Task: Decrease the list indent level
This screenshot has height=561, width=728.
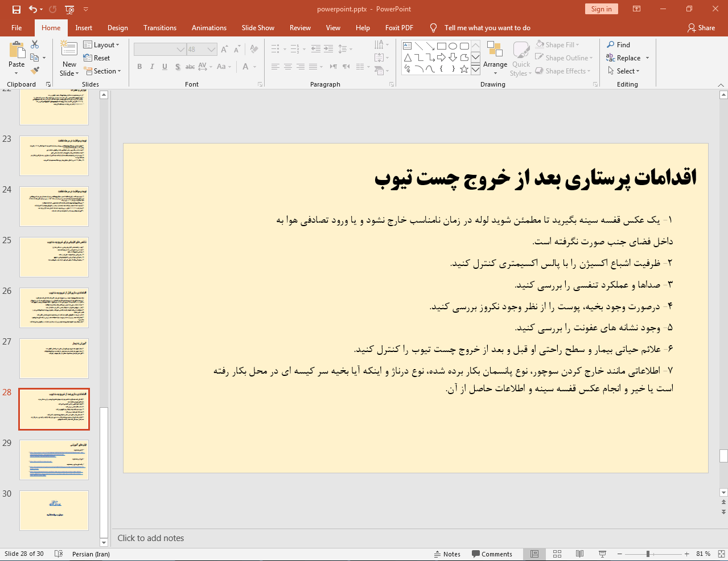Action: (316, 49)
